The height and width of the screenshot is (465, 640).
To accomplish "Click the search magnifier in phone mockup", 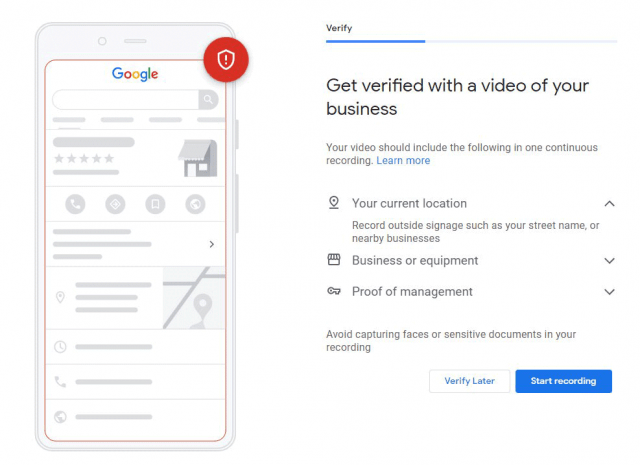I will [208, 99].
